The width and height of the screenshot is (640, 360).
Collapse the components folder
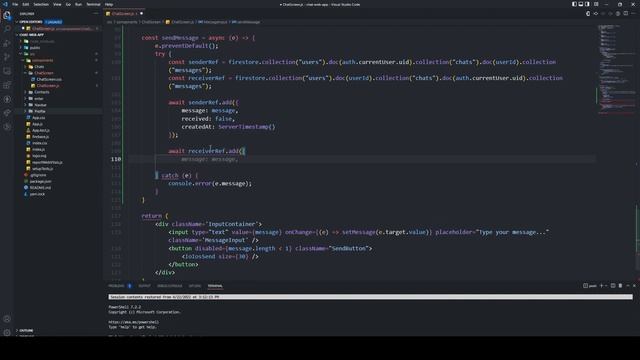[42, 60]
